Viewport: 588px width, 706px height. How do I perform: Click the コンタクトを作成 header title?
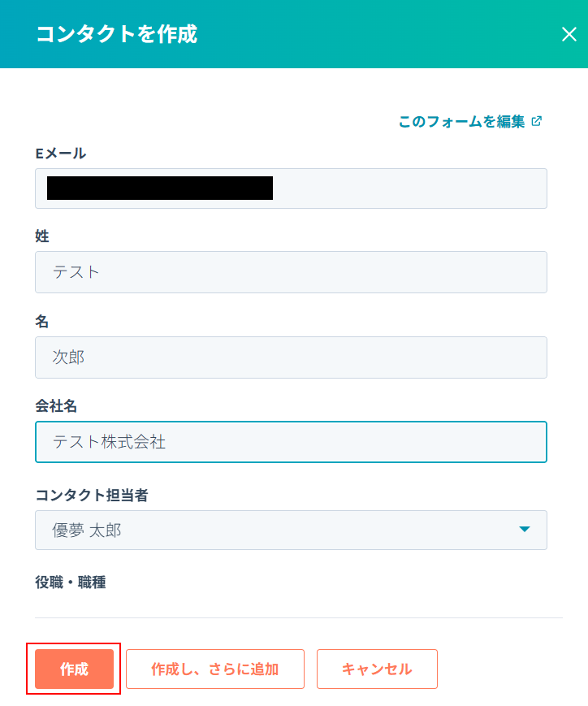116,34
